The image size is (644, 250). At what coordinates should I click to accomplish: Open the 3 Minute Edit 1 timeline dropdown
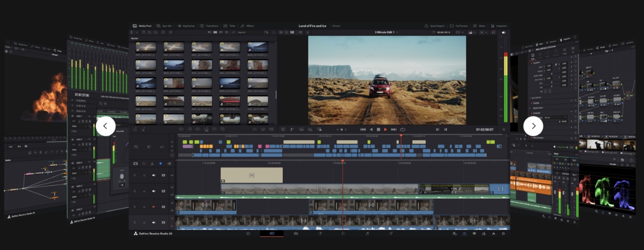tap(386, 32)
